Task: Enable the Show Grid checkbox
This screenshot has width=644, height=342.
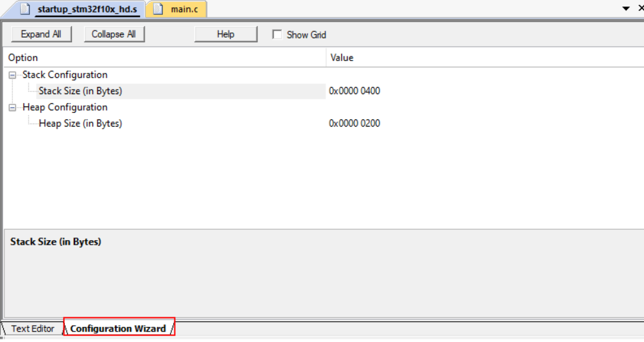Action: 277,34
